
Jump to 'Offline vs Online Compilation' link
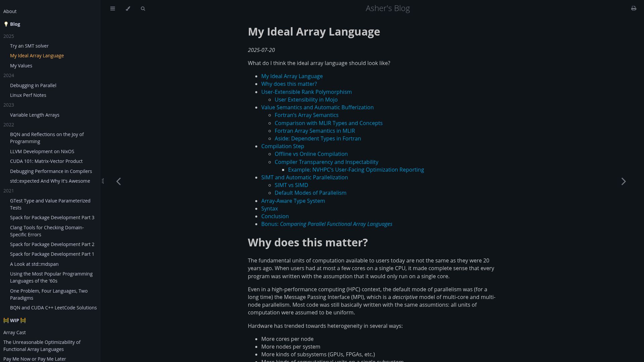311,154
